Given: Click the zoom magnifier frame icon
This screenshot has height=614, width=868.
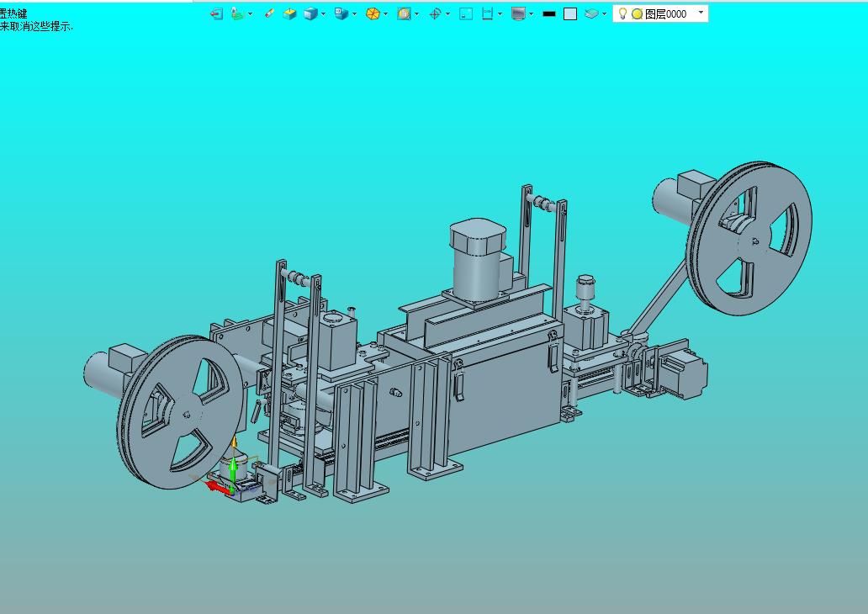Looking at the screenshot, I should coord(404,13).
